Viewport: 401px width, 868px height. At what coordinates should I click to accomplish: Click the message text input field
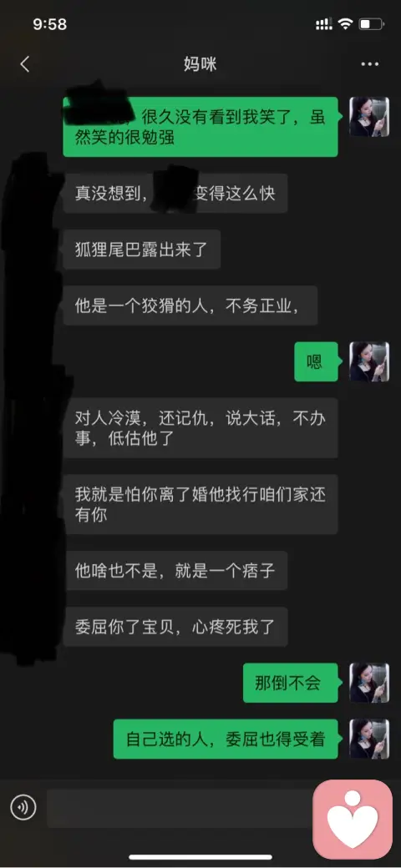180,808
